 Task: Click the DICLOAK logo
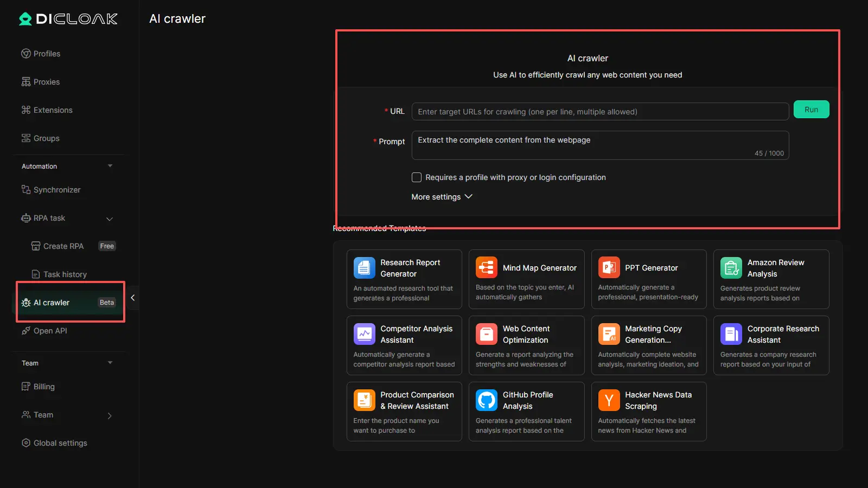pos(68,19)
